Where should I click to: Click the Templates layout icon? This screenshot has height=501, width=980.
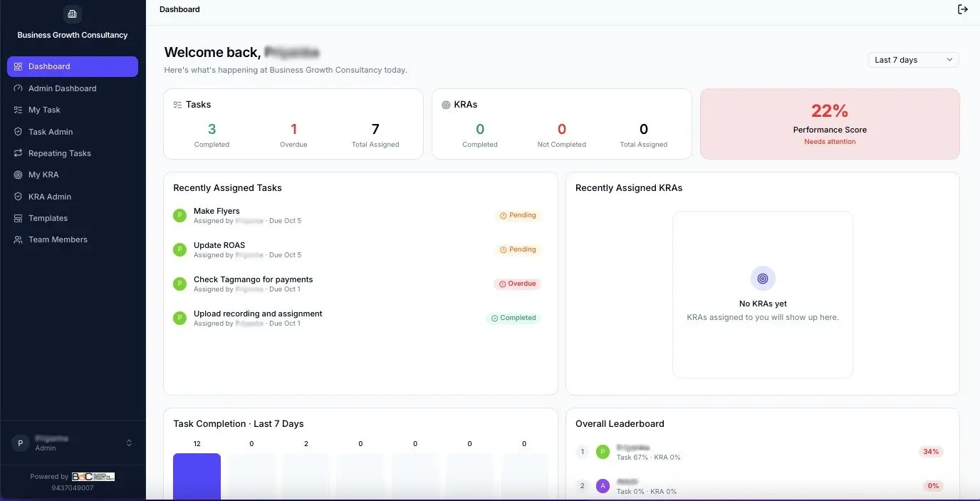[x=19, y=218]
